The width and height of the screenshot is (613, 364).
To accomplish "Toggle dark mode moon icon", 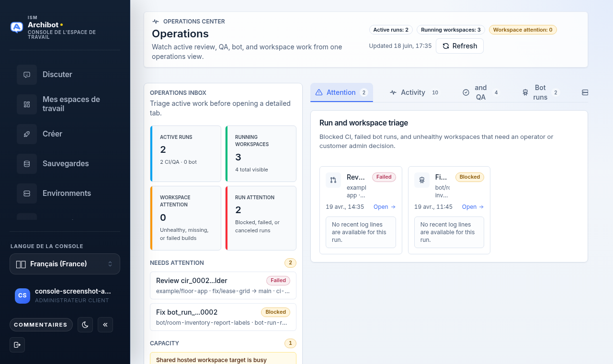I will (x=85, y=325).
